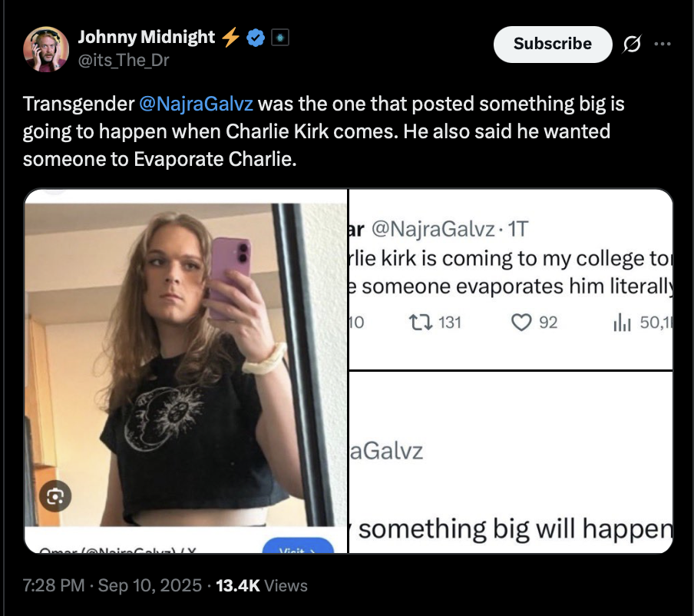Image resolution: width=694 pixels, height=616 pixels.
Task: Follow the @NajraGalvz mention in tweet text
Action: [196, 103]
